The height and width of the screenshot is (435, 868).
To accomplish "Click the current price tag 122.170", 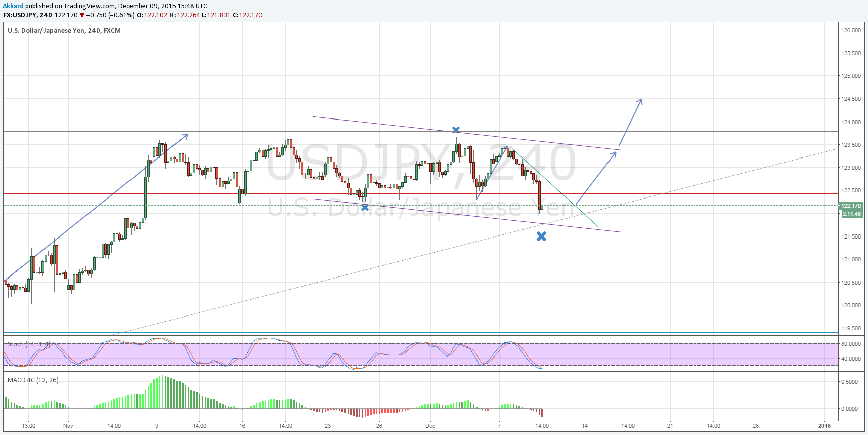I will point(851,206).
